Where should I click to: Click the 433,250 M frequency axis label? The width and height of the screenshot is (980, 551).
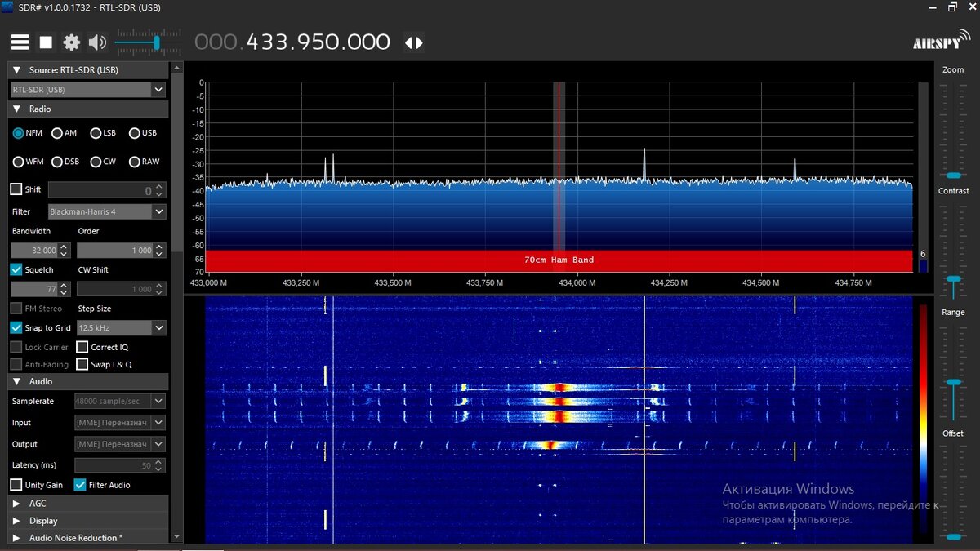(x=301, y=282)
